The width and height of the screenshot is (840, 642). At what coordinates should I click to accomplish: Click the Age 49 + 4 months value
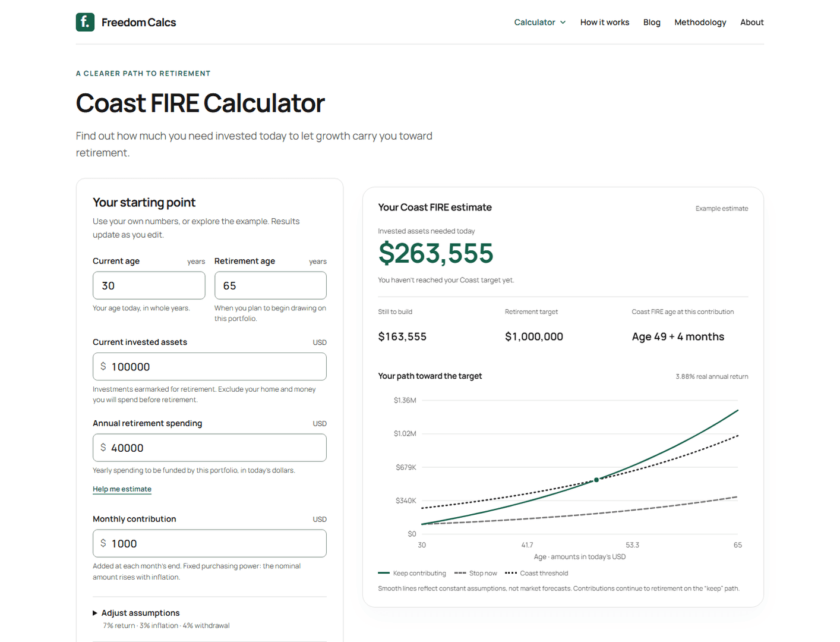coord(678,336)
